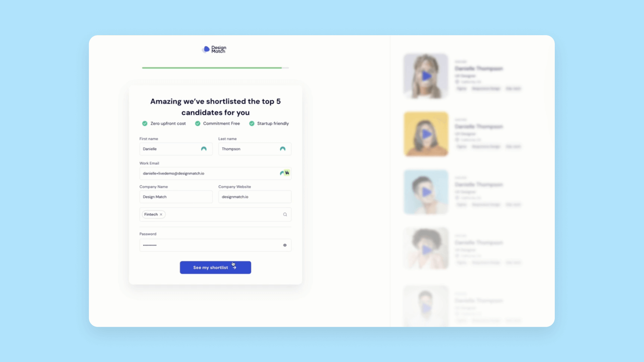The width and height of the screenshot is (644, 362).
Task: Click See my shortlist button
Action: click(215, 267)
